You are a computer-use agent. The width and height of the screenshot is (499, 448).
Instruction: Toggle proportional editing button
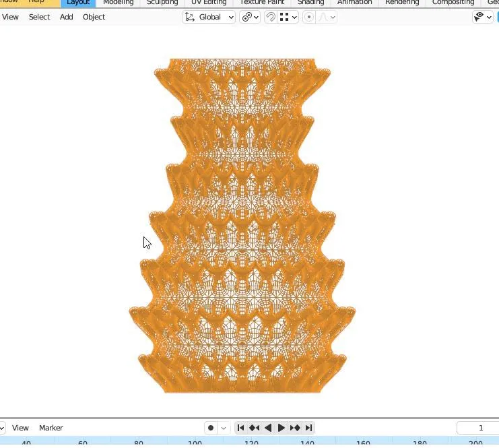pos(309,17)
